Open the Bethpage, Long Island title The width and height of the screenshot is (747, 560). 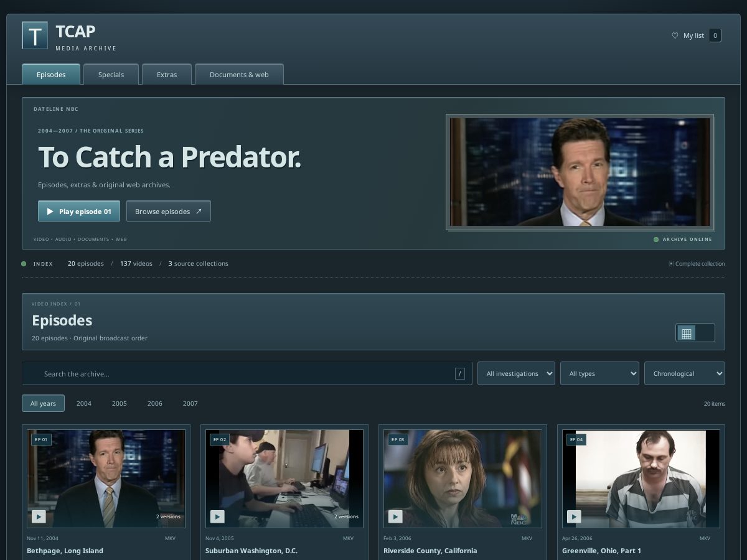point(65,551)
